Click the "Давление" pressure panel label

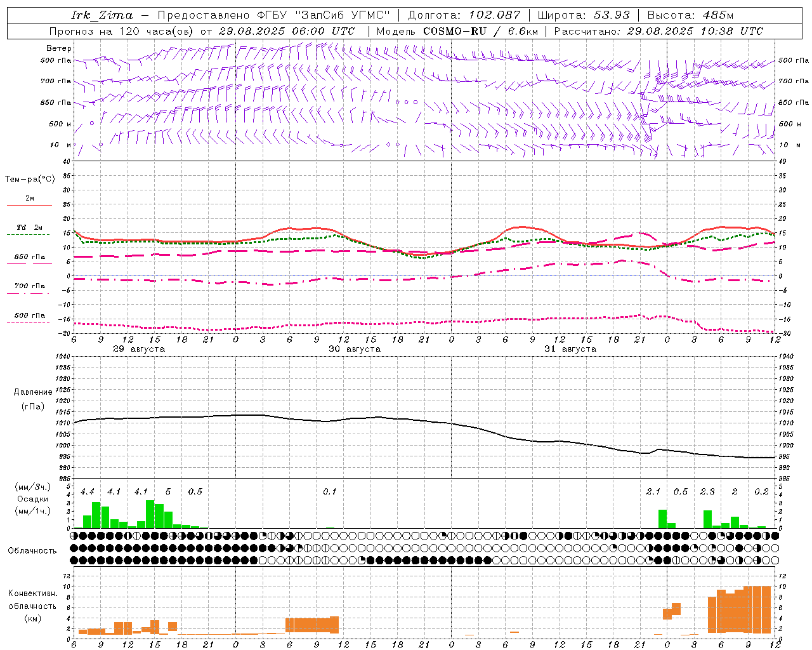tap(33, 392)
